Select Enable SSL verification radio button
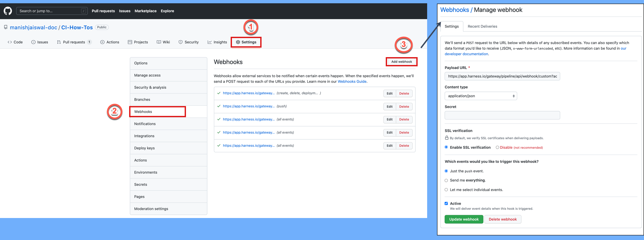This screenshot has height=240, width=644. coord(446,147)
